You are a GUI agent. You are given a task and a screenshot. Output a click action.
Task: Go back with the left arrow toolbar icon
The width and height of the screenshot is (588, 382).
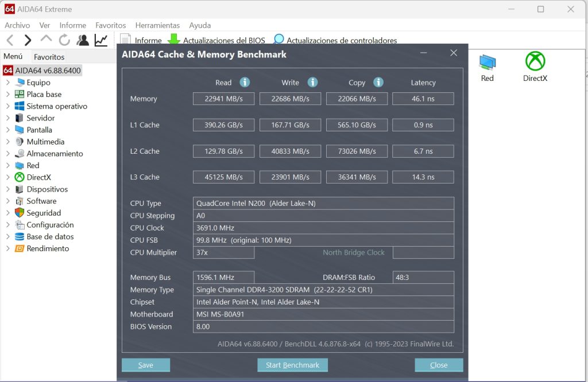tap(10, 40)
